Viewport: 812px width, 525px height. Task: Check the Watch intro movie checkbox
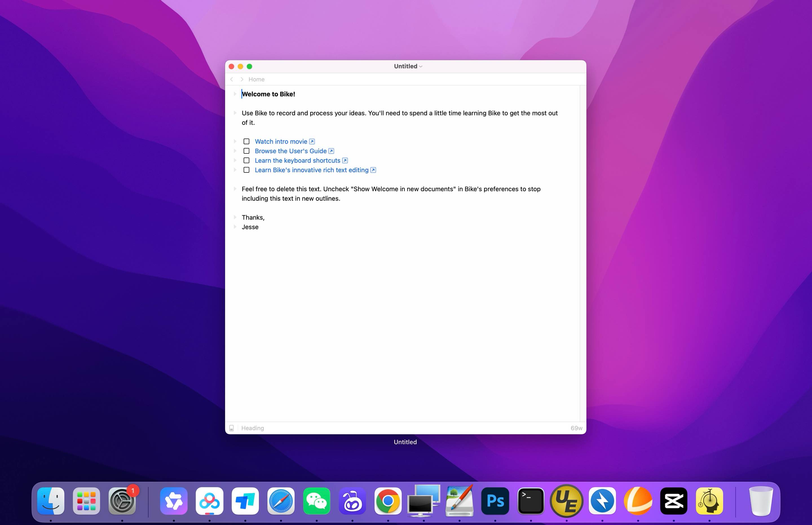click(246, 141)
